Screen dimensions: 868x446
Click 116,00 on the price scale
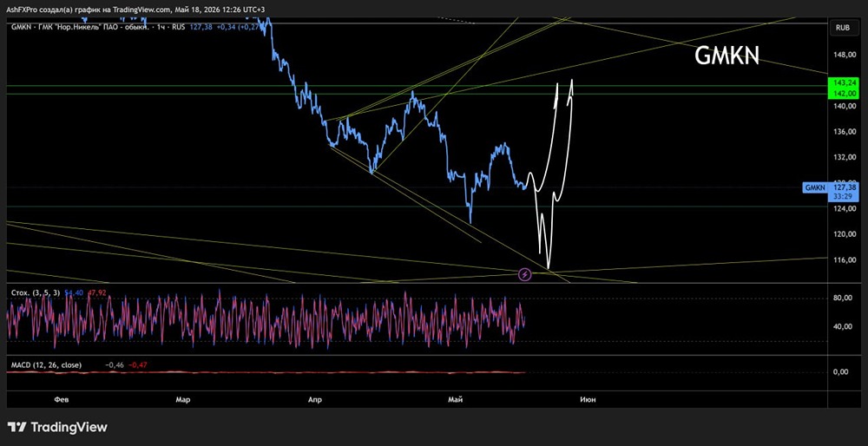(x=845, y=260)
